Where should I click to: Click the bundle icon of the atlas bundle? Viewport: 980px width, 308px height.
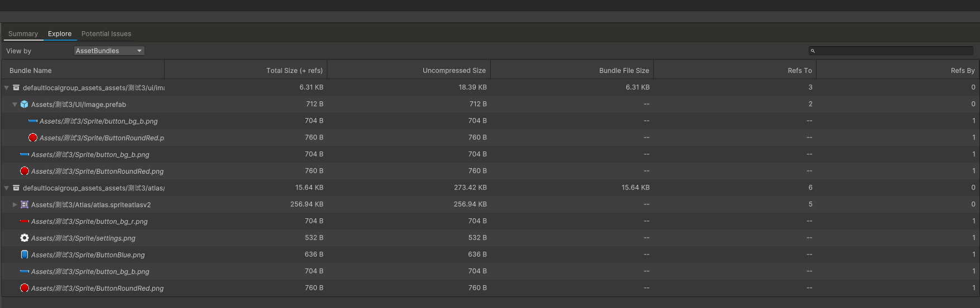(16, 188)
